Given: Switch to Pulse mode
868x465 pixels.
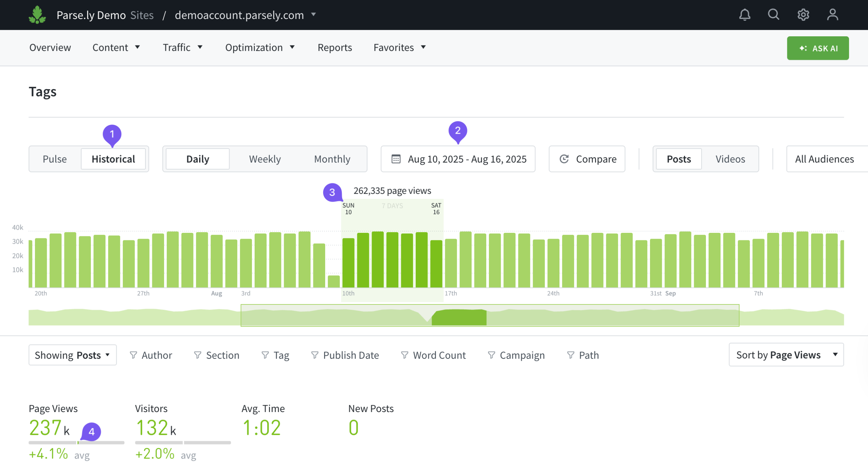Looking at the screenshot, I should [x=55, y=159].
